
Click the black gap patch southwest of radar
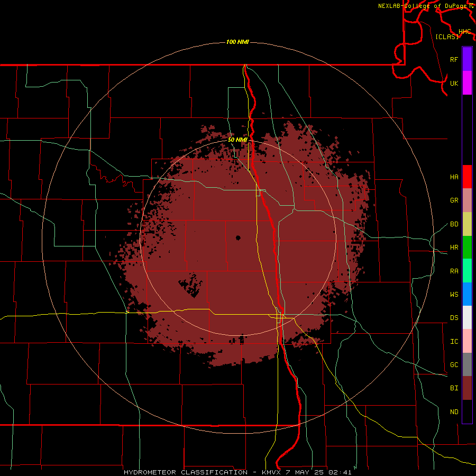(191, 285)
